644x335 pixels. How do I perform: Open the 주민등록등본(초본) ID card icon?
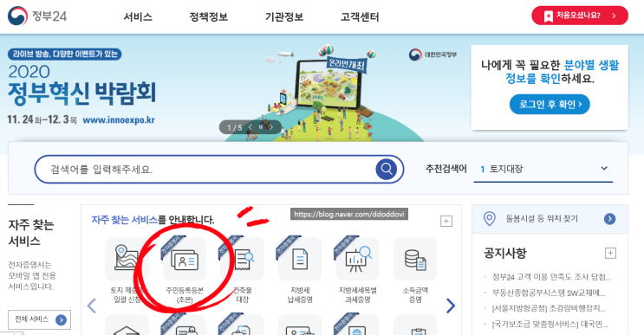pos(185,259)
